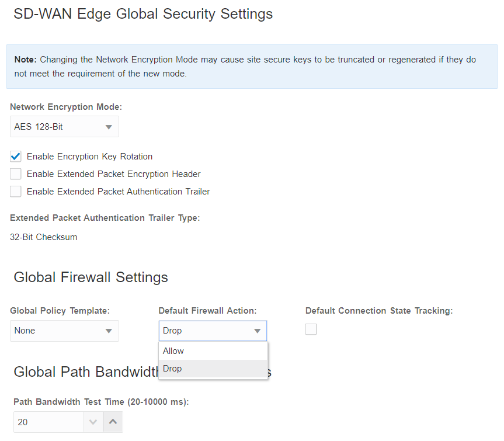Tick the Extended Packet Encryption Header checkbox
504x441 pixels.
(16, 174)
